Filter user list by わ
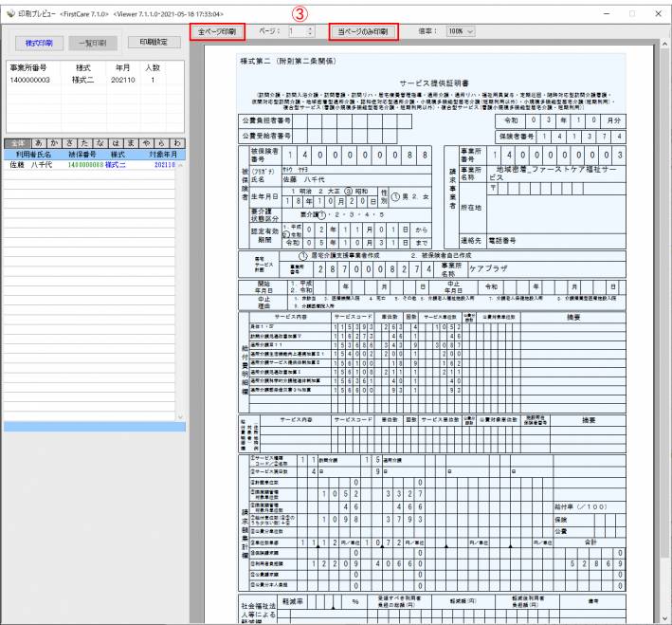The image size is (672, 625). click(x=178, y=143)
